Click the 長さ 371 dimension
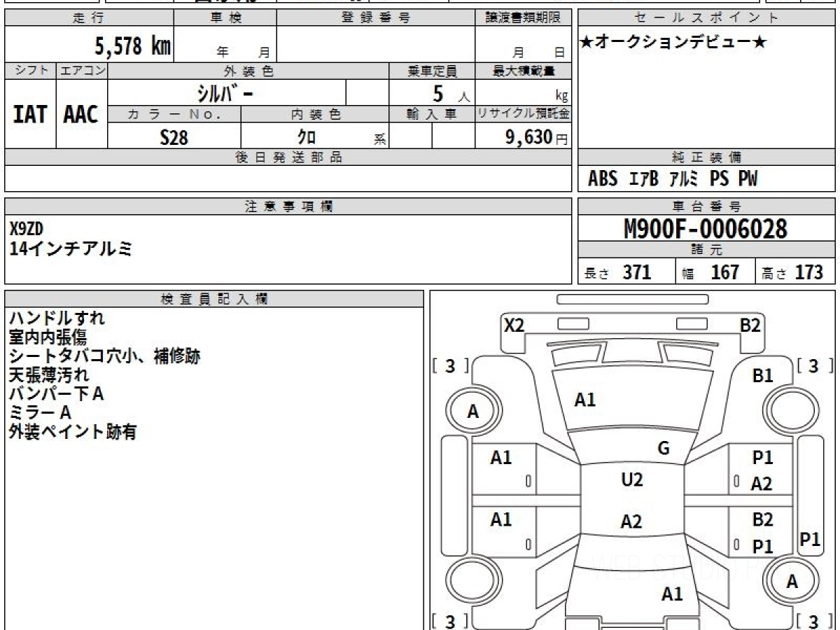This screenshot has height=630, width=840. coord(617,272)
